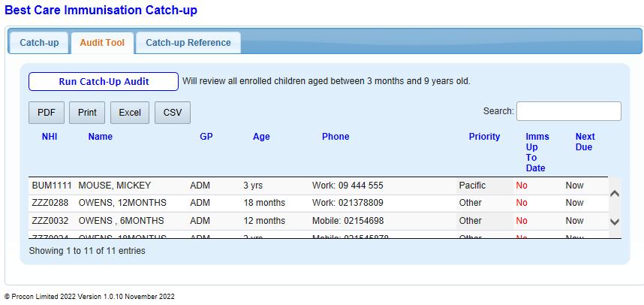
Task: Select the Audit Tool tab
Action: coord(102,43)
